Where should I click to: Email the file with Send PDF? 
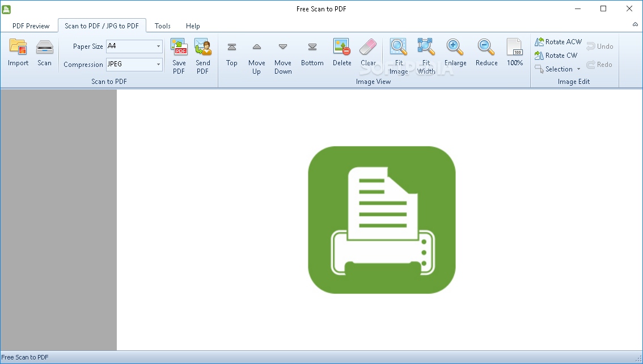(202, 56)
